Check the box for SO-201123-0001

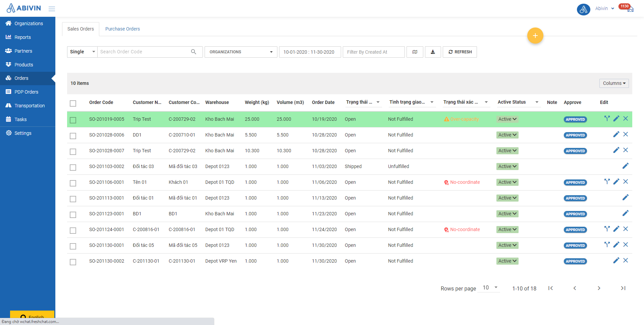click(x=73, y=215)
